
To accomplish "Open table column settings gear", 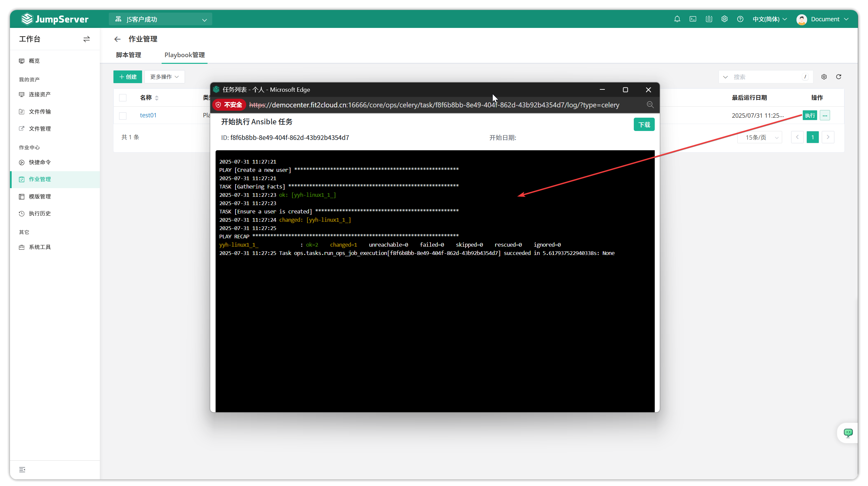I will click(824, 77).
